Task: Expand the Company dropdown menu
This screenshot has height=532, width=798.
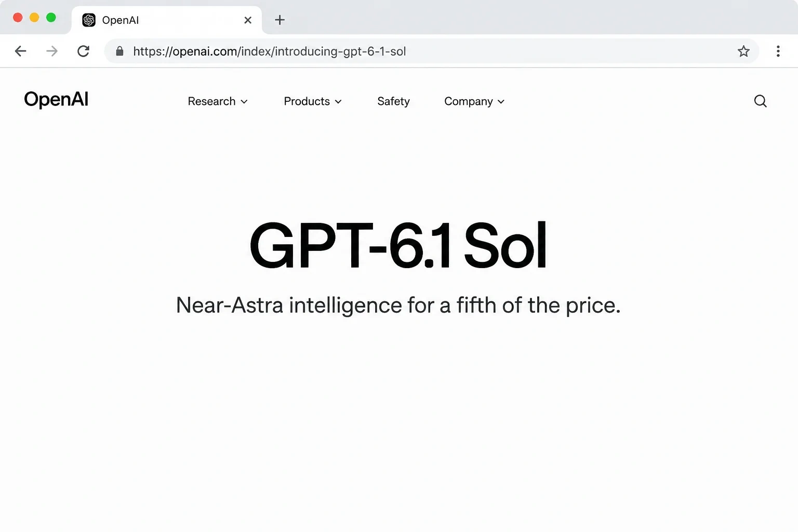Action: coord(474,101)
